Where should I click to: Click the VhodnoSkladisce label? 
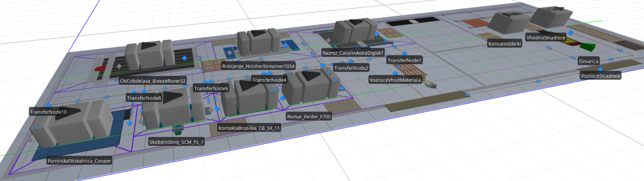545,38
